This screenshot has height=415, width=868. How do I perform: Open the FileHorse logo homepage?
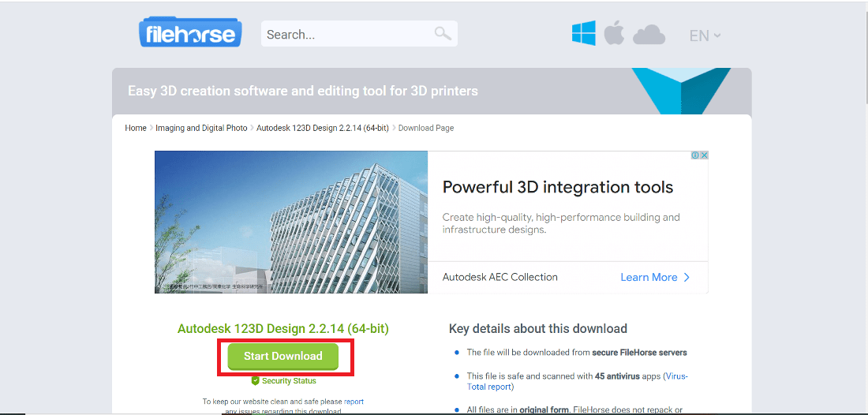pos(190,32)
